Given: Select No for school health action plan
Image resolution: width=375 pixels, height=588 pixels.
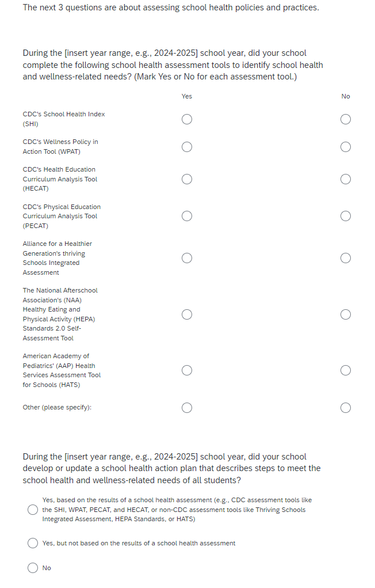Looking at the screenshot, I should [x=33, y=568].
